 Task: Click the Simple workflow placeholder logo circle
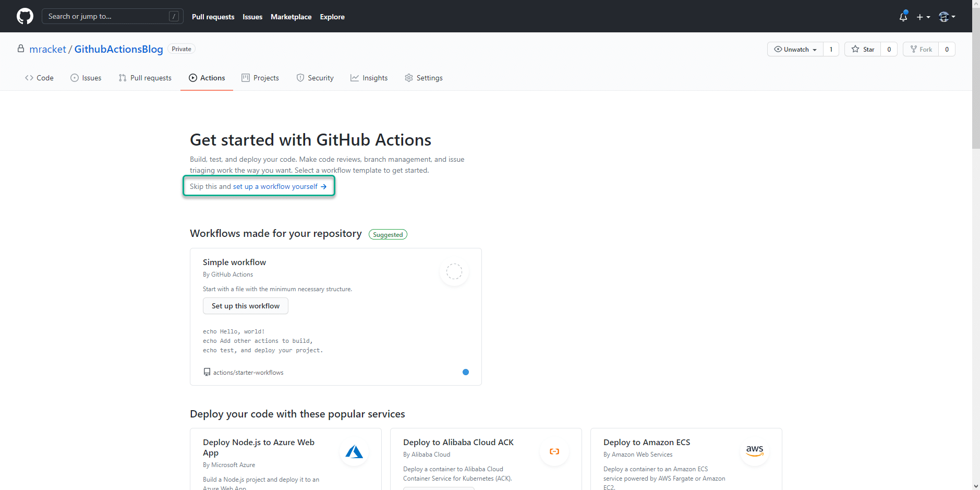click(x=454, y=271)
